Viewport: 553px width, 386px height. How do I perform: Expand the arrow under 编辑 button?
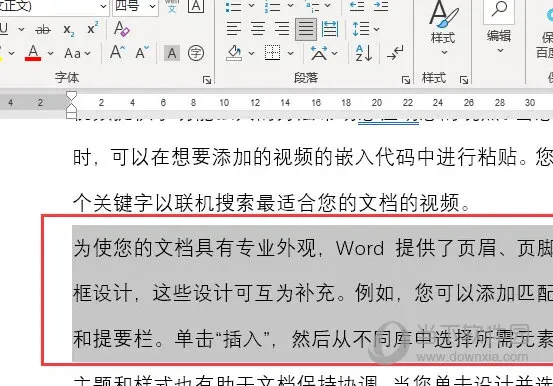click(500, 51)
